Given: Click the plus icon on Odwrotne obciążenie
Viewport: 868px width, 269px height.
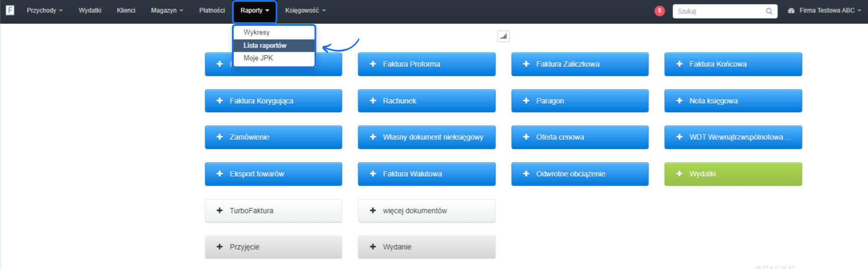Looking at the screenshot, I should 526,173.
